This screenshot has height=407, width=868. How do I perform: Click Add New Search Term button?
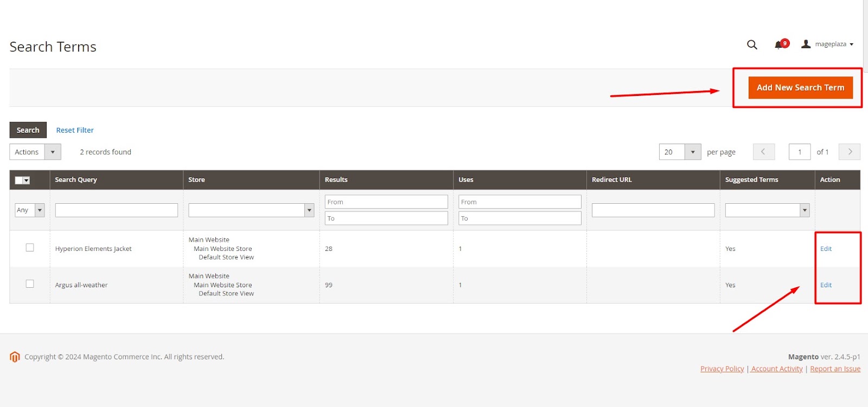pyautogui.click(x=800, y=87)
